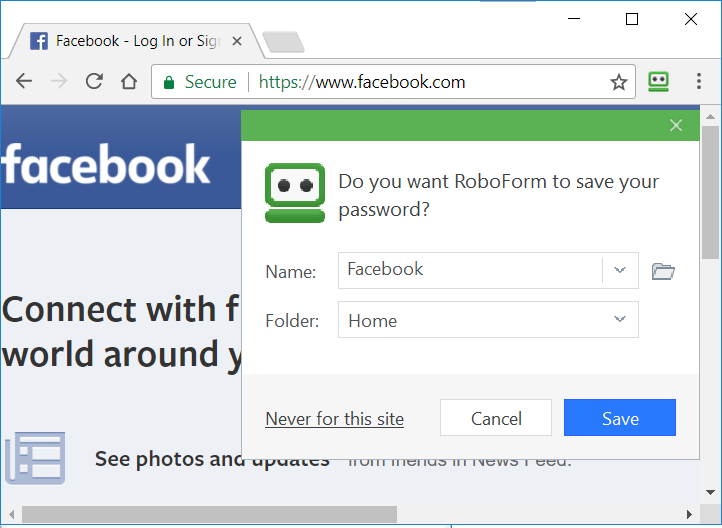The height and width of the screenshot is (528, 722).
Task: Minimize the Chrome window
Action: [x=574, y=19]
